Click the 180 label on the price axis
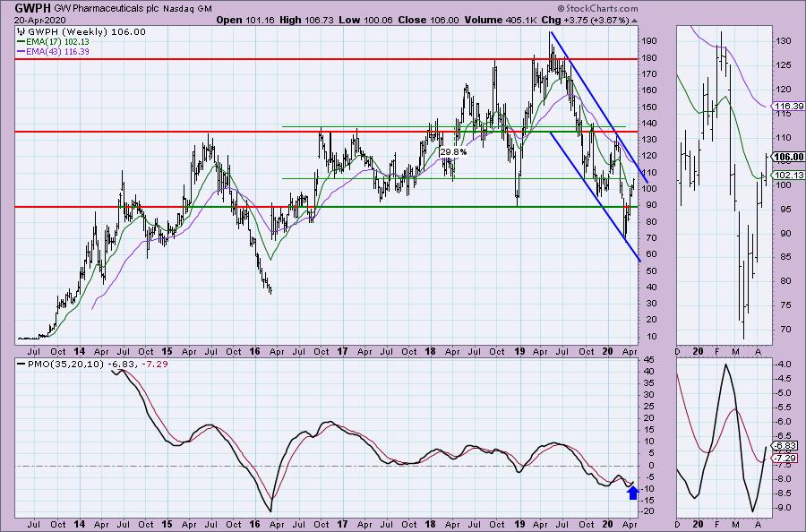The image size is (806, 532). point(647,57)
